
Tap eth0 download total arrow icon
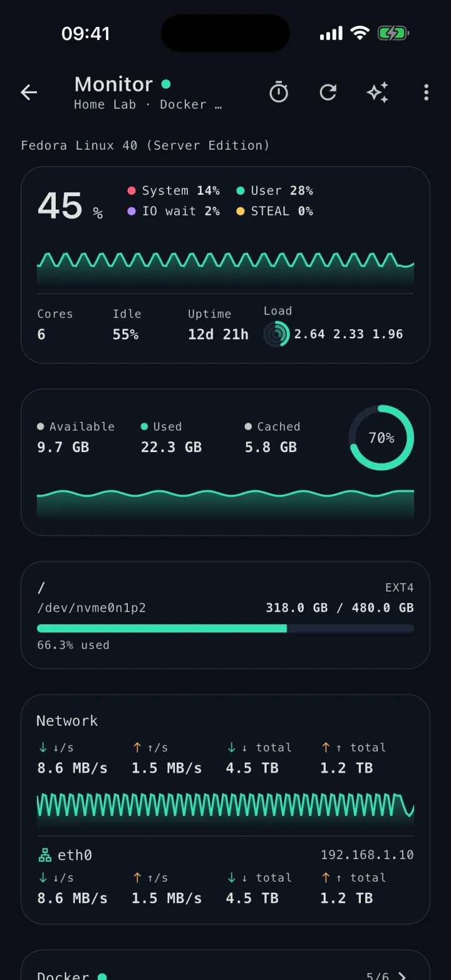(x=232, y=877)
